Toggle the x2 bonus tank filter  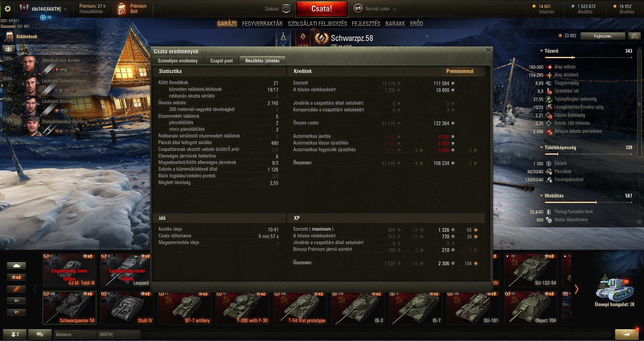16,277
